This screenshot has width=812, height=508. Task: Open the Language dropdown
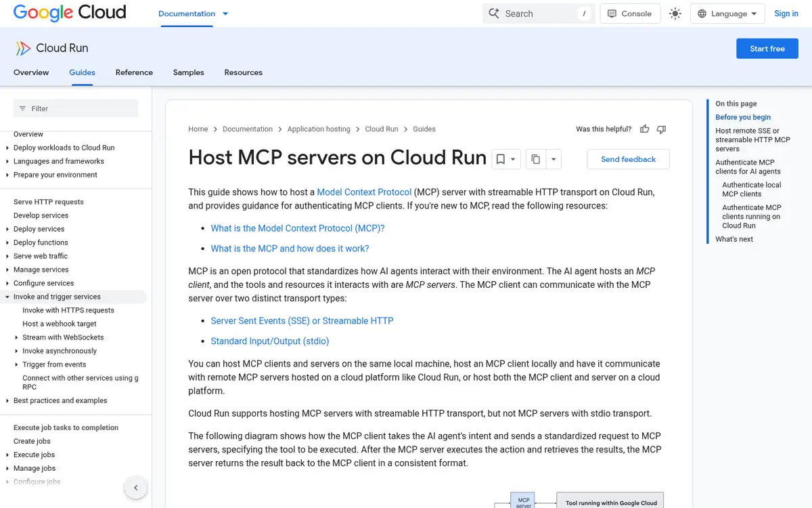727,14
